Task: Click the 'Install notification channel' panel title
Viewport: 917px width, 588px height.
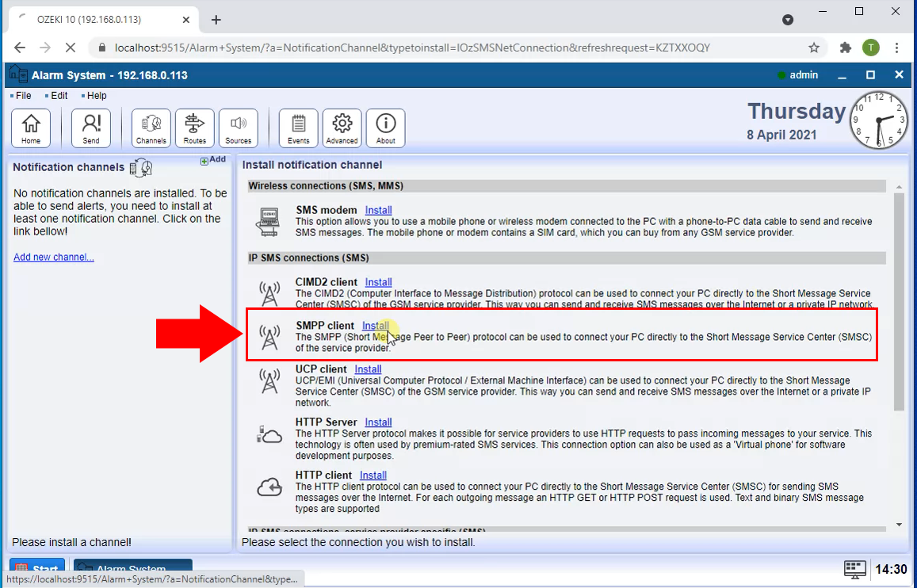Action: pos(312,166)
